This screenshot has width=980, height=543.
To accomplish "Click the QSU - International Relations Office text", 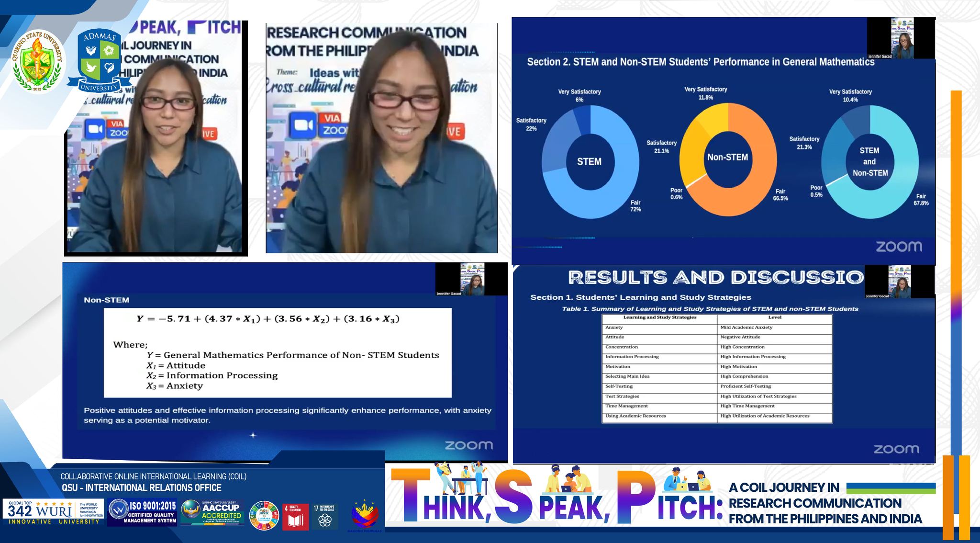I will (141, 487).
